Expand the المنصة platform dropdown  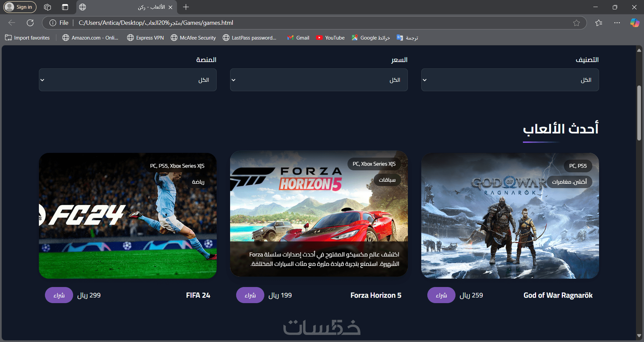tap(127, 80)
